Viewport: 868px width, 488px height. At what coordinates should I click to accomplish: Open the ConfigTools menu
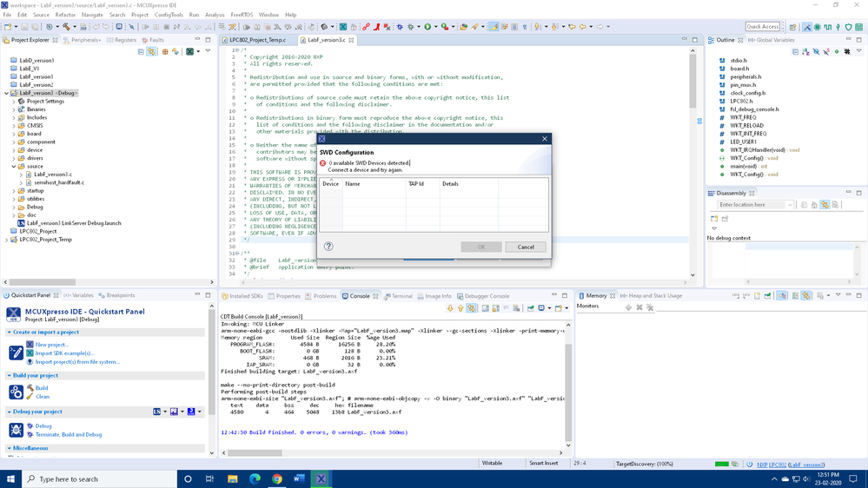point(169,15)
